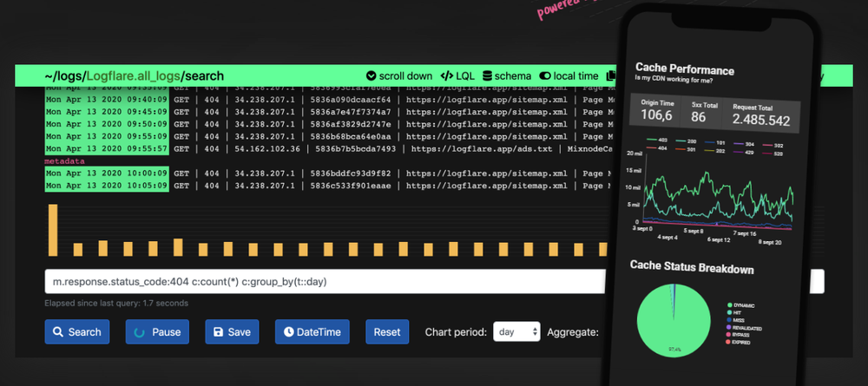868x386 pixels.
Task: Select the log timestamp Mon Apr 13 2020 09:45:09
Action: [x=106, y=112]
